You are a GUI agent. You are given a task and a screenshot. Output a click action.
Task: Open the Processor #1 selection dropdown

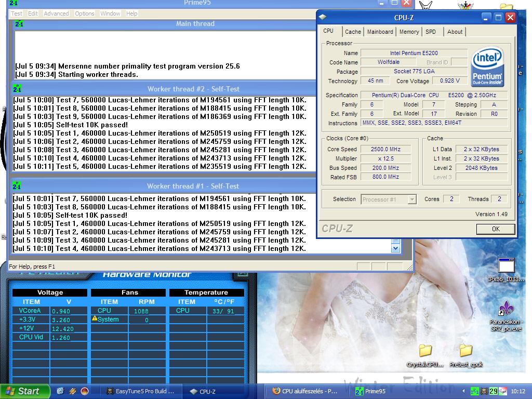click(x=412, y=199)
